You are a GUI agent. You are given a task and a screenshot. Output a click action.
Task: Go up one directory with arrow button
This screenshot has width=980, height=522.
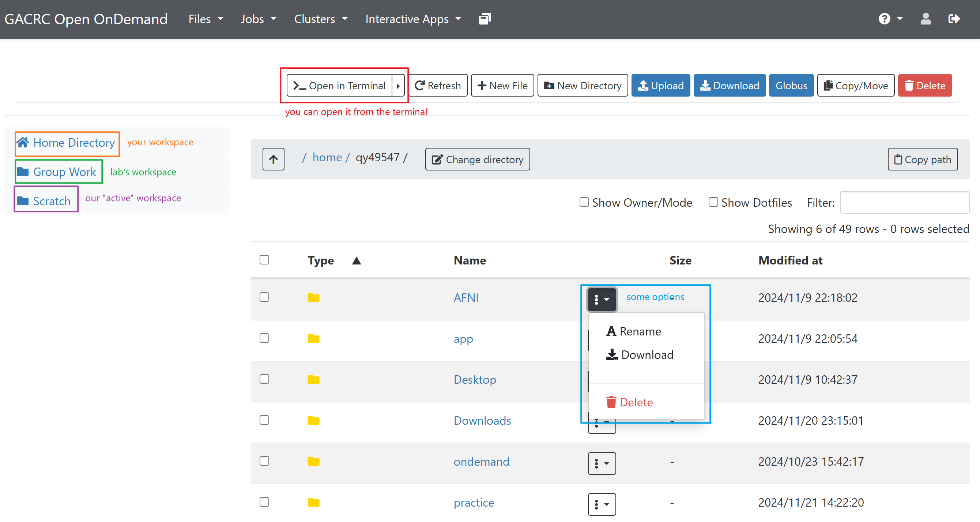pos(273,159)
